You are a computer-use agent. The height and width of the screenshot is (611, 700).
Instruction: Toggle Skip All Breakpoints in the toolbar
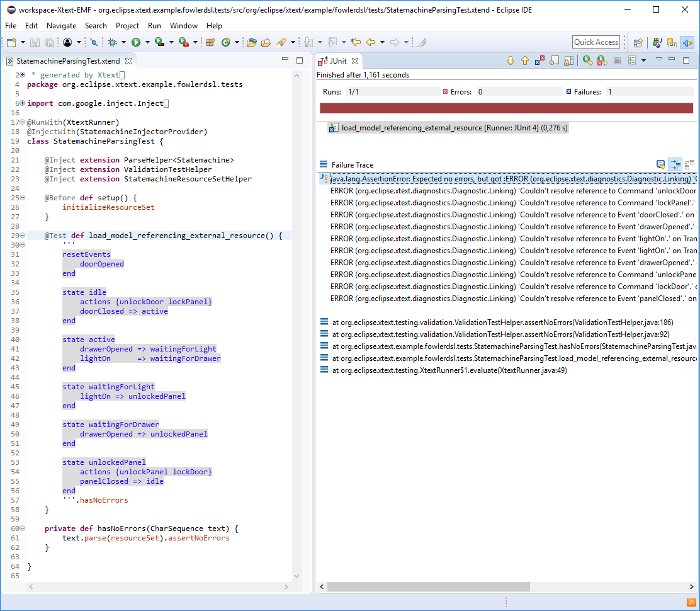click(94, 42)
